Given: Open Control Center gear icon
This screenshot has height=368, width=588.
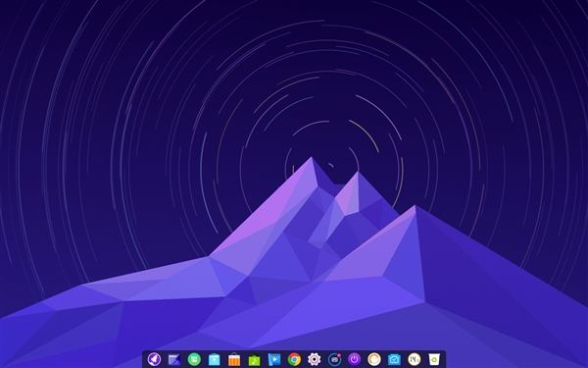Looking at the screenshot, I should click(315, 359).
